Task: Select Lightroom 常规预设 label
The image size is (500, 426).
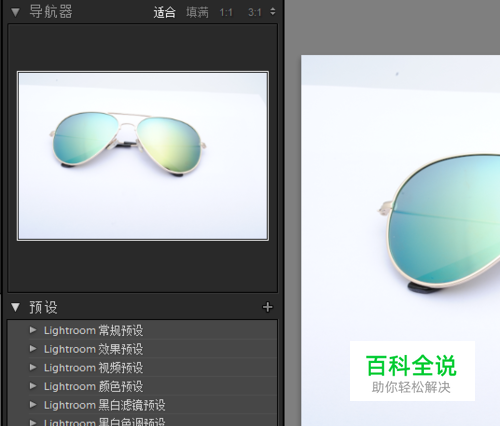Action: click(93, 330)
